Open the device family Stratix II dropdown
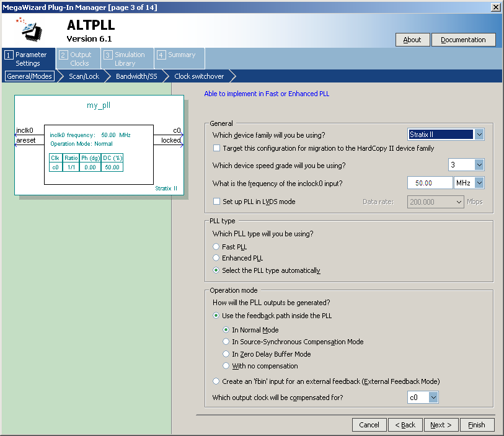The height and width of the screenshot is (436, 504). pyautogui.click(x=479, y=135)
